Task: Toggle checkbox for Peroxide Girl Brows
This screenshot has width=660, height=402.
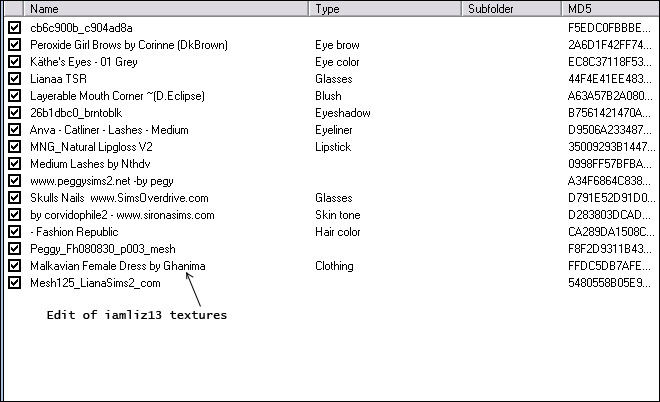Action: (14, 45)
